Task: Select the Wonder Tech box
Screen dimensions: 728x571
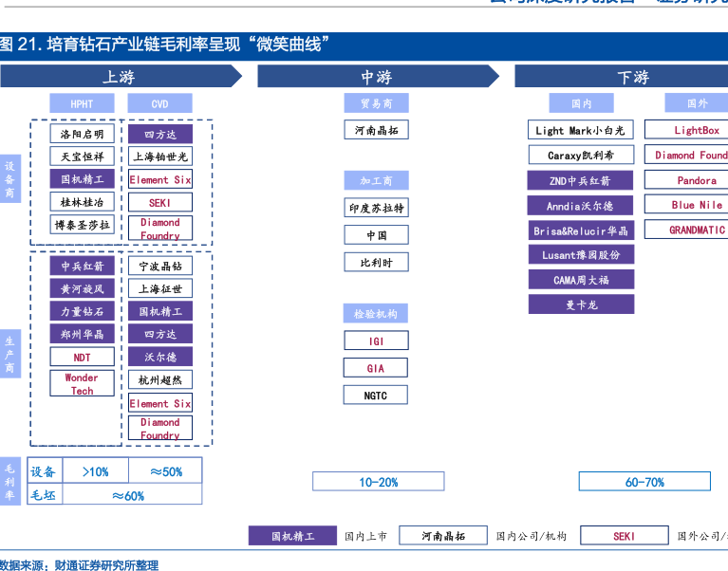Action: [x=82, y=383]
